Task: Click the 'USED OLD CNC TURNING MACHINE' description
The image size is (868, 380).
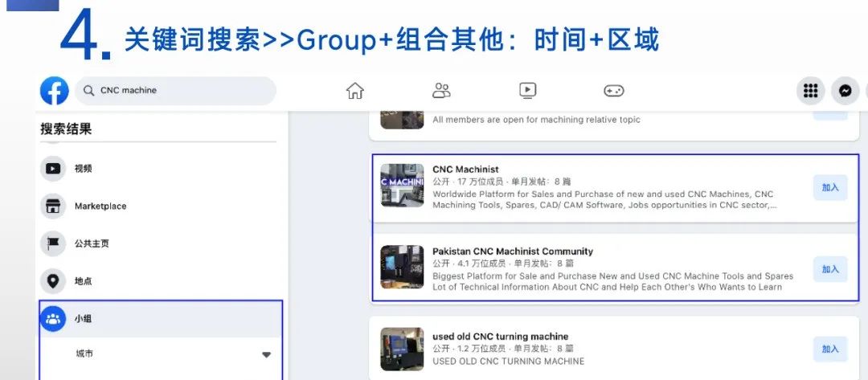Action: point(508,362)
